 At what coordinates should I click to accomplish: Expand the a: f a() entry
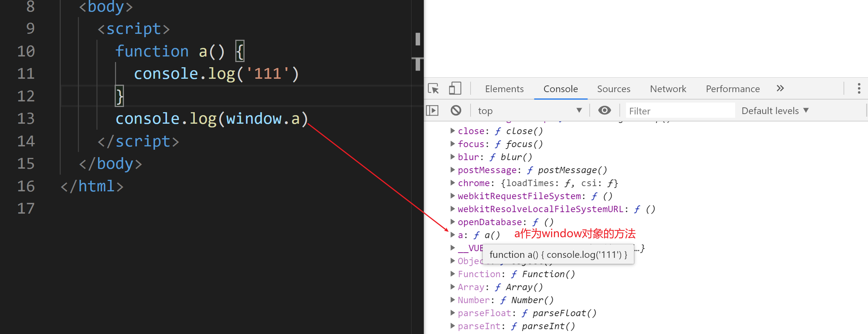click(452, 235)
